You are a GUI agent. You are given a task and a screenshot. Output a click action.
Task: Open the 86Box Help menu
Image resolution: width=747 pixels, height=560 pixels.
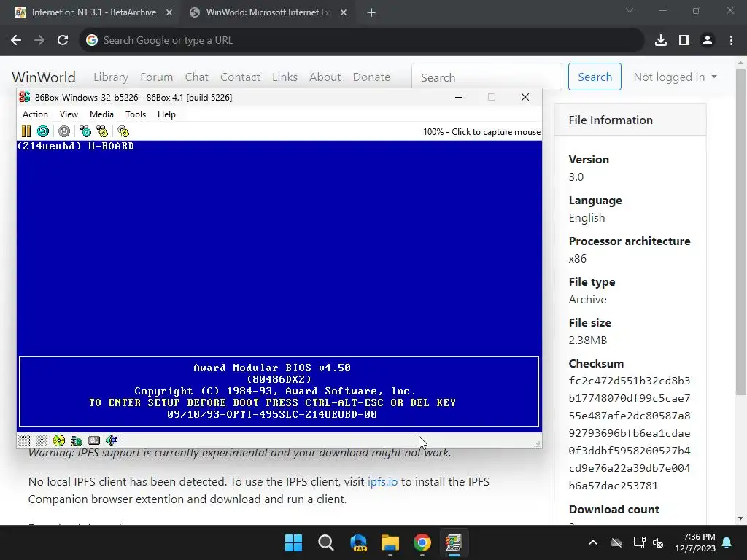166,114
